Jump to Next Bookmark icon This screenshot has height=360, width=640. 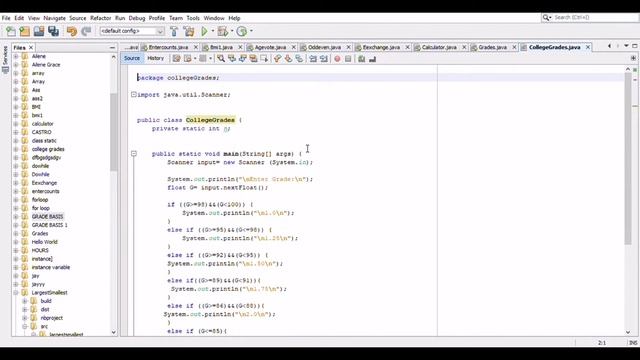click(x=288, y=59)
